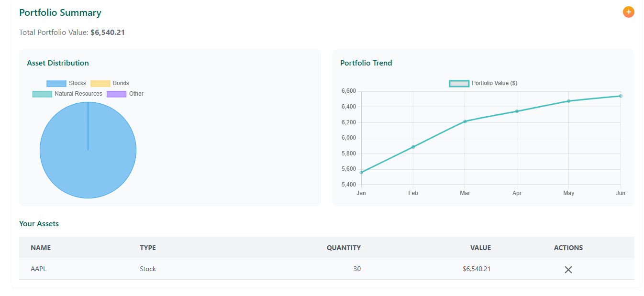
Task: Click the TYPE column header
Action: coord(148,248)
